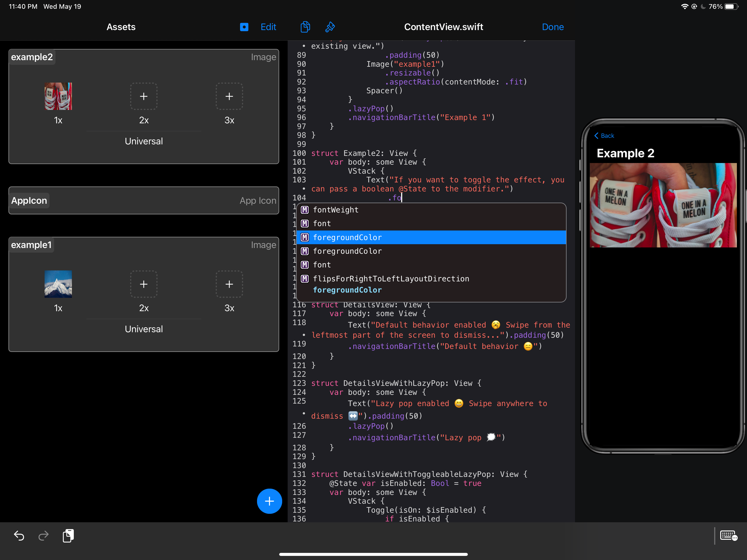Image resolution: width=747 pixels, height=560 pixels.
Task: Open the files copy icon above editor
Action: pyautogui.click(x=305, y=27)
